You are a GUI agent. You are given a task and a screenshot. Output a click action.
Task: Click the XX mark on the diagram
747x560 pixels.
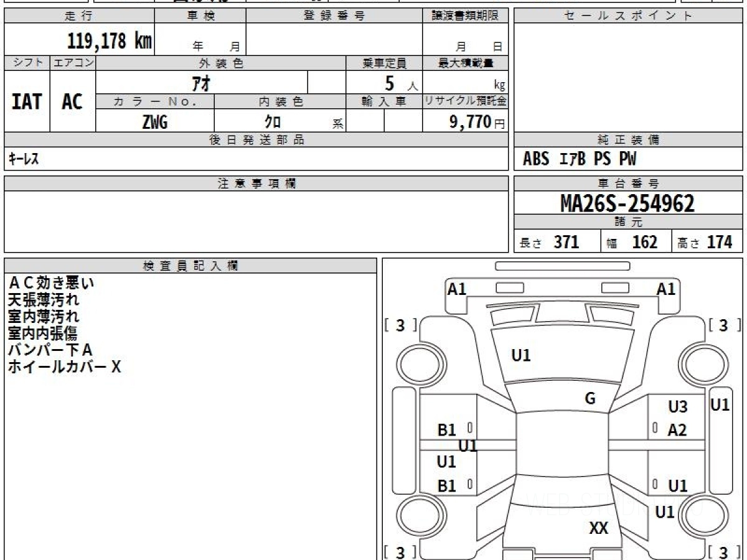598,528
